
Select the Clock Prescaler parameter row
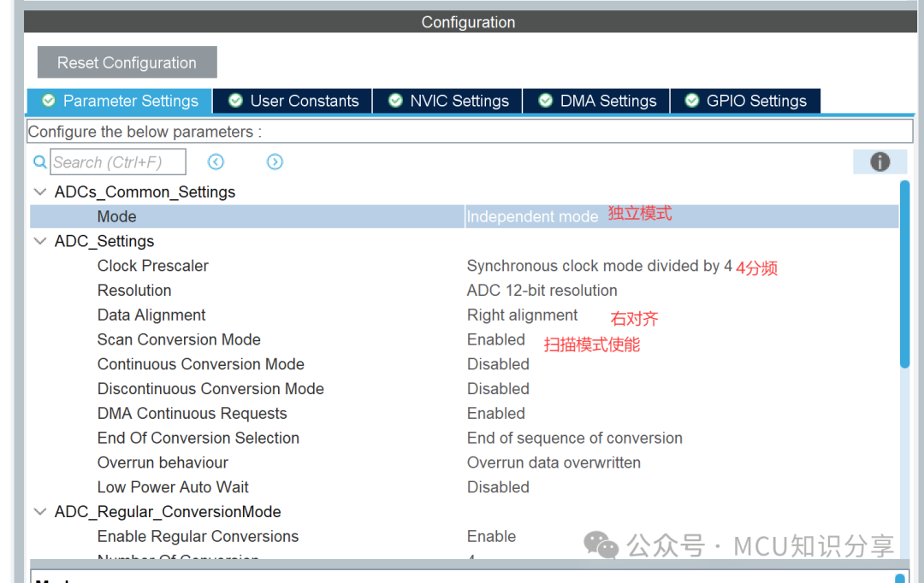click(x=465, y=266)
